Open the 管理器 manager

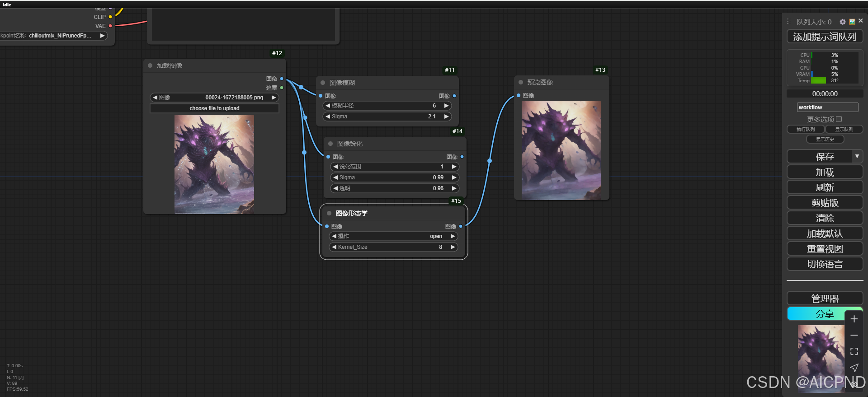[x=825, y=299]
